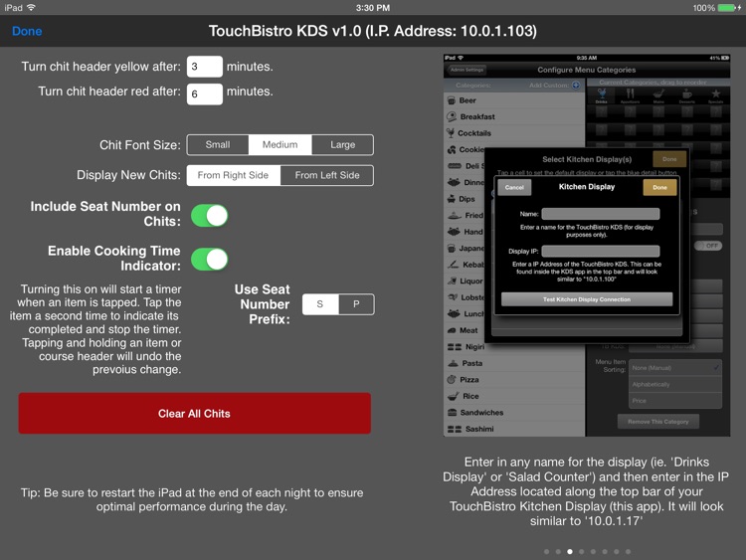Click the cooking timer explanation paragraph

[x=95, y=329]
